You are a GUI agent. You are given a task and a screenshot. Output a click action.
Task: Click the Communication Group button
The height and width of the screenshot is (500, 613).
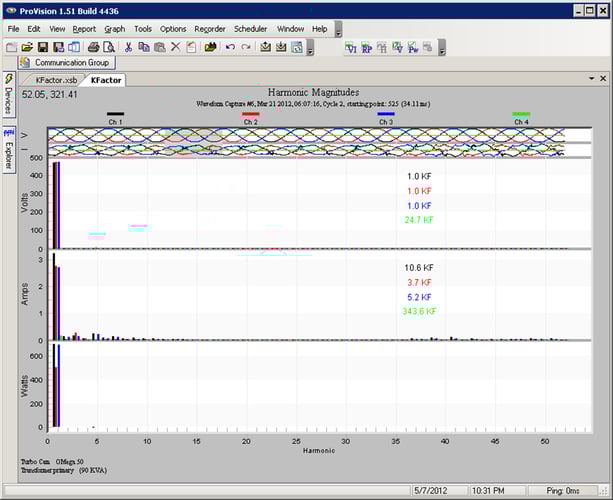[x=66, y=63]
